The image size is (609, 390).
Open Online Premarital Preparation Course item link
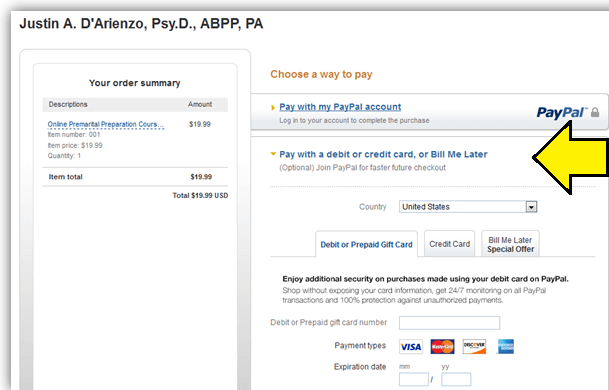click(106, 124)
